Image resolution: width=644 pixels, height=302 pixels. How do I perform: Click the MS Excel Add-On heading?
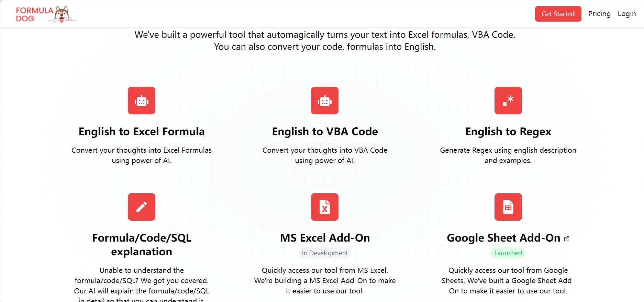(325, 238)
